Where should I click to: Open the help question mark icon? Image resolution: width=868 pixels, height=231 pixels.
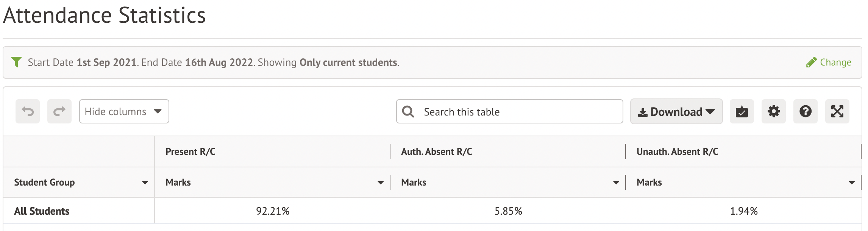tap(805, 111)
